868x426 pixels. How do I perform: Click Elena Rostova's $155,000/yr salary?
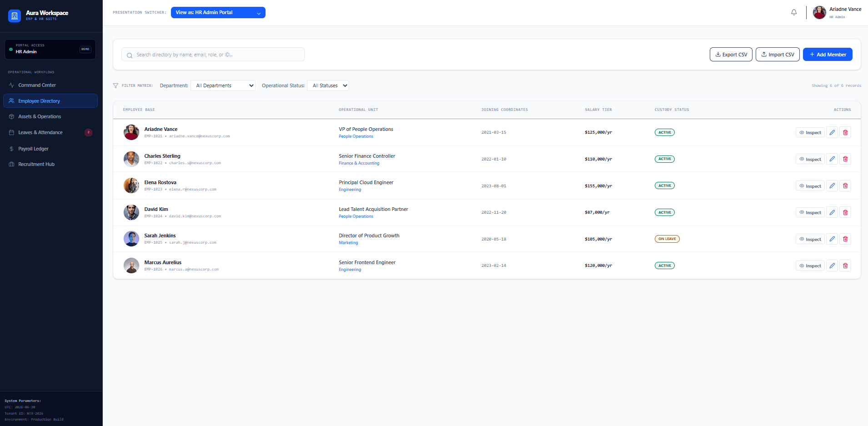point(598,186)
